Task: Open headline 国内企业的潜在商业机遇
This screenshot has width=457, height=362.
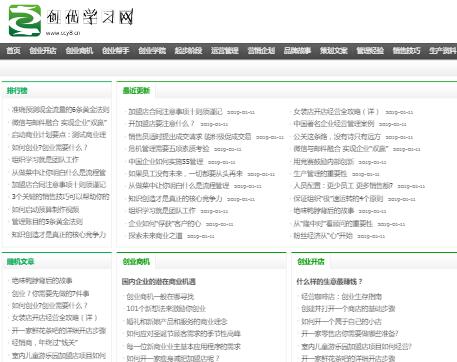Action: click(159, 282)
